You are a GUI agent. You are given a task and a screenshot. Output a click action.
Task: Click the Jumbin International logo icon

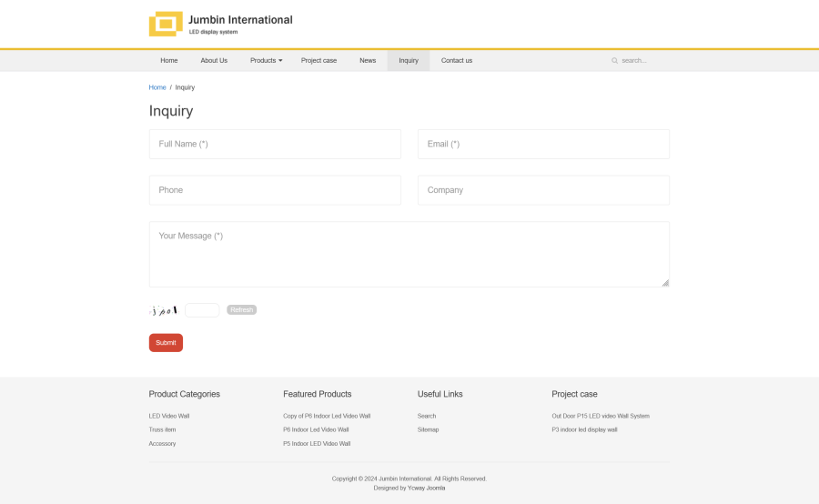coord(166,24)
